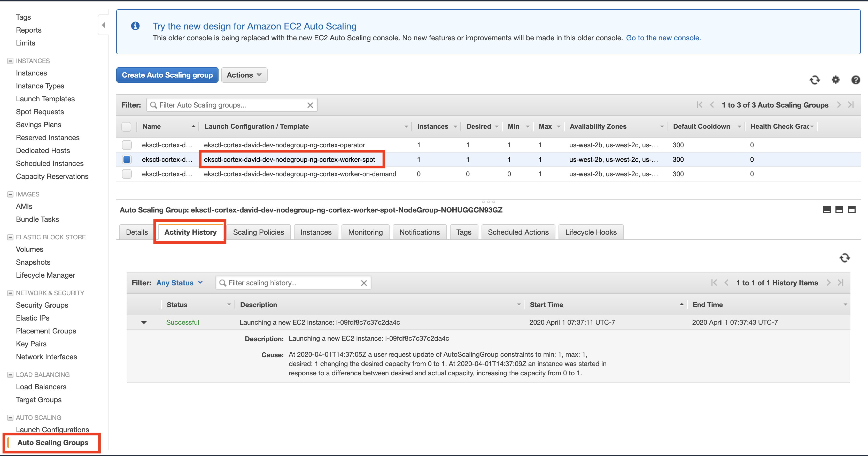Clear the Auto Scaling groups filter
868x456 pixels.
[x=310, y=105]
